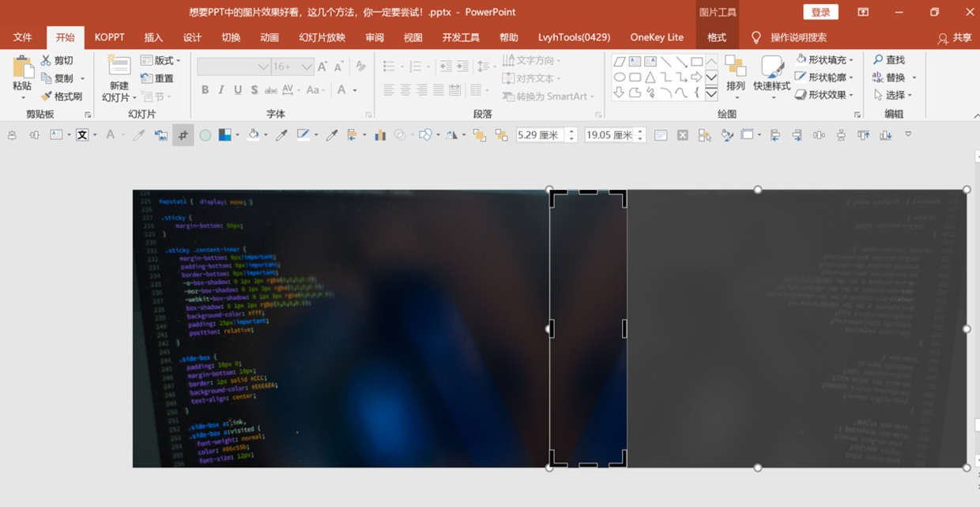The width and height of the screenshot is (980, 507).
Task: Click the bold-bordered 文 text box icon in toolbar
Action: pos(82,135)
